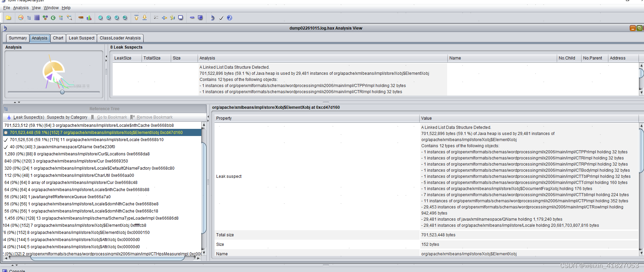
Task: Select the Locale$DefaultQNameFactory 0xe6668c80 row
Action: (x=102, y=168)
